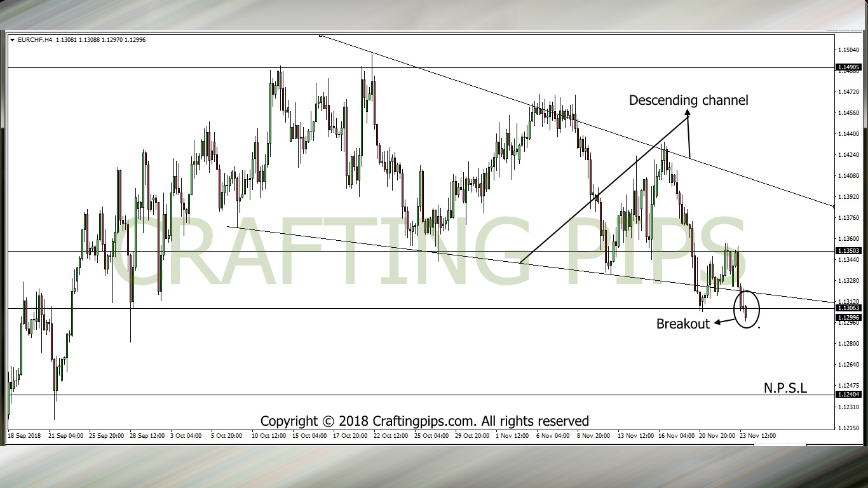Click the 1.14400 price scale value
This screenshot has height=488, width=868.
(848, 134)
